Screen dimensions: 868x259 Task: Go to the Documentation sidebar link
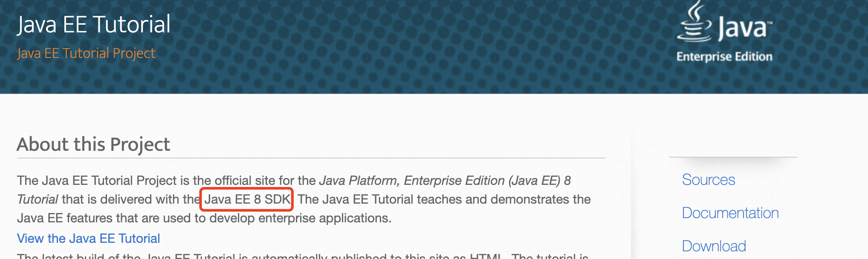pyautogui.click(x=730, y=213)
